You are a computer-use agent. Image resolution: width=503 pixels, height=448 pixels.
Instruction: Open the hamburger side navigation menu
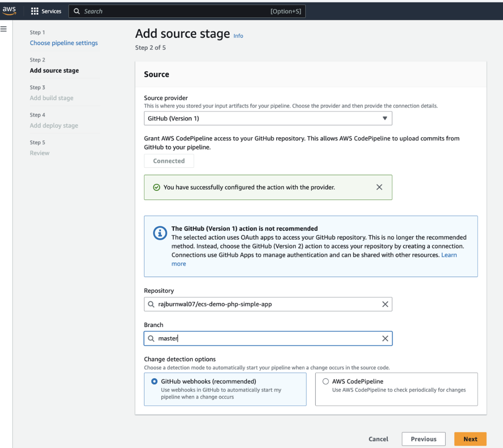point(4,29)
